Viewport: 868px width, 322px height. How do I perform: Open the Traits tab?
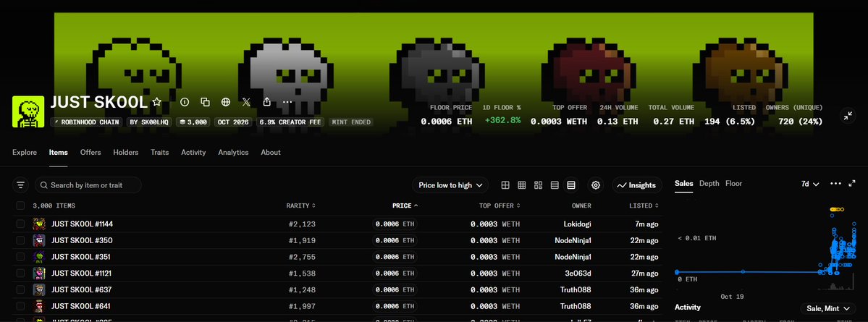(159, 152)
